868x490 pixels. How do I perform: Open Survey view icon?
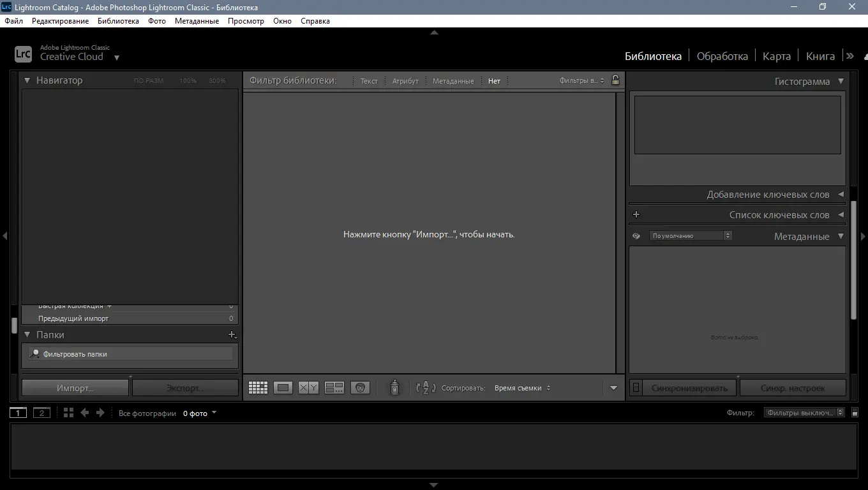tap(334, 388)
